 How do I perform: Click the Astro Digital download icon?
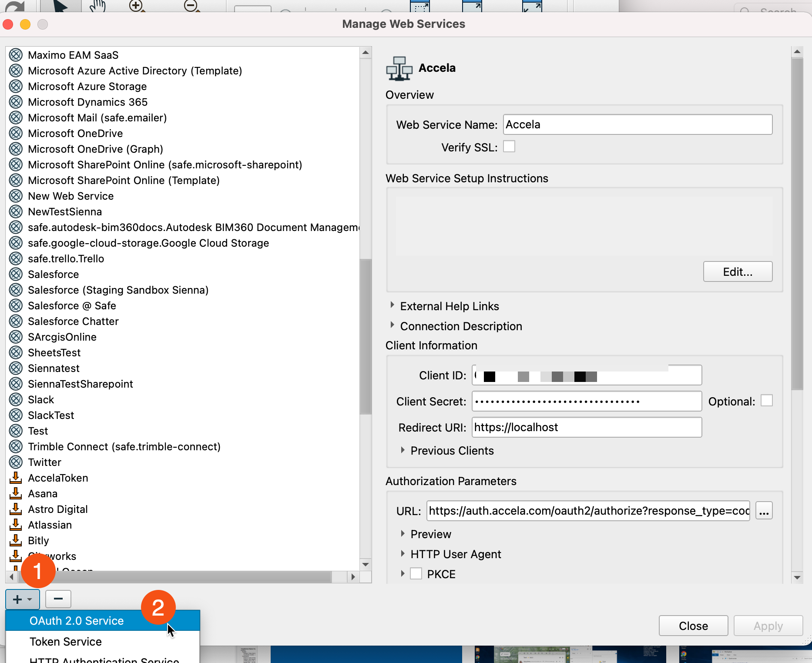point(16,509)
